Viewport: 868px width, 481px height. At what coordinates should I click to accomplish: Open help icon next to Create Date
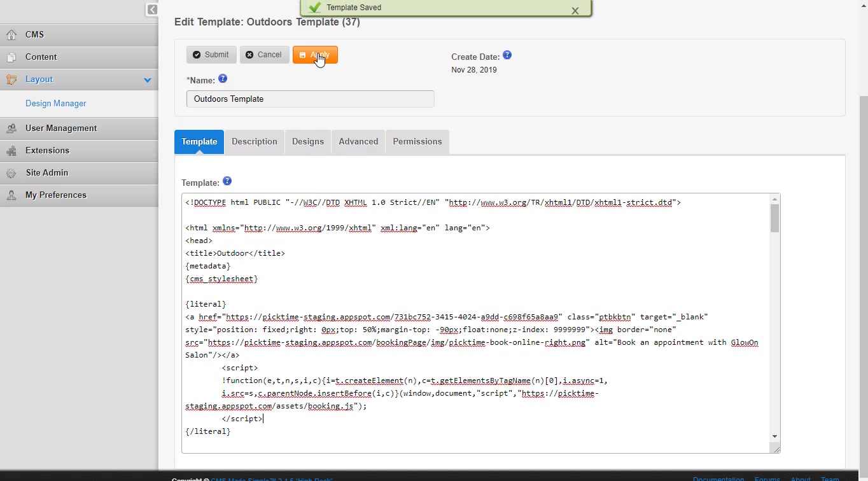(507, 55)
